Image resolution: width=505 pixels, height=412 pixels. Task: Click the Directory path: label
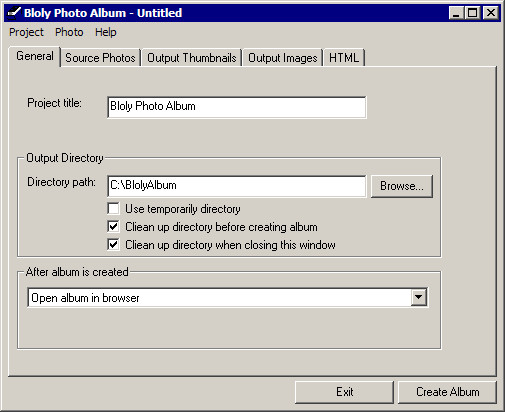pyautogui.click(x=61, y=182)
